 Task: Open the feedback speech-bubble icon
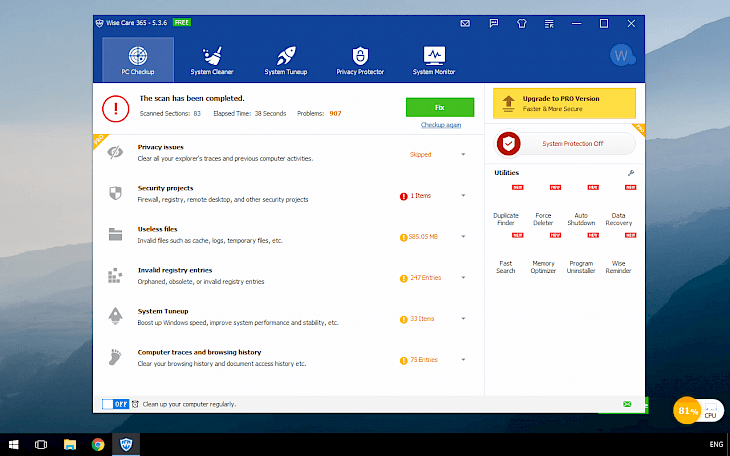coord(493,23)
